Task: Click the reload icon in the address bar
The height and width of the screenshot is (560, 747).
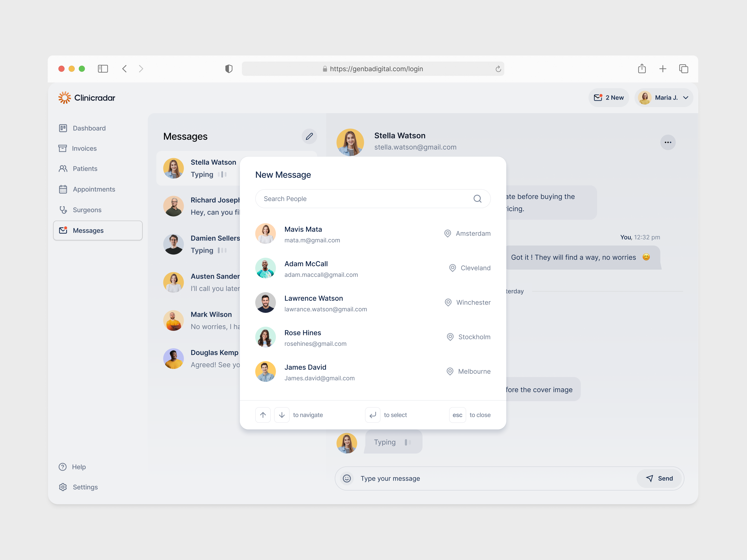Action: 498,68
